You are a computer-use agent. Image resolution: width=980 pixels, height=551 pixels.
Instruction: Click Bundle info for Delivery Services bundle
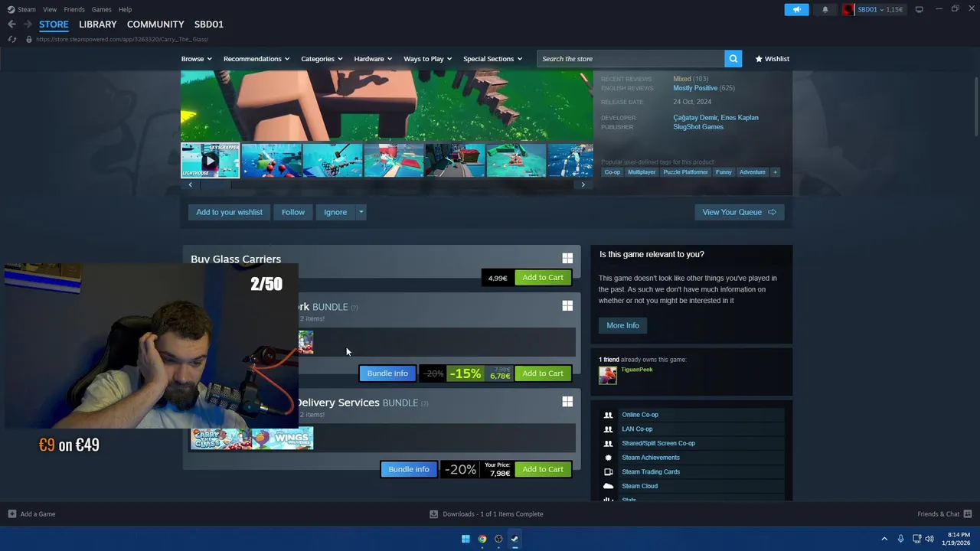[x=409, y=469]
